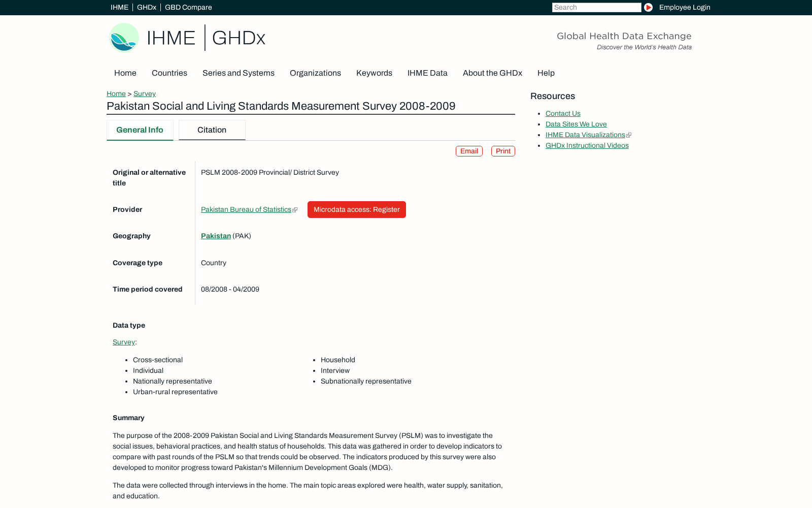Click the 'Cross-sectional' list item
Image resolution: width=812 pixels, height=508 pixels.
coord(158,360)
